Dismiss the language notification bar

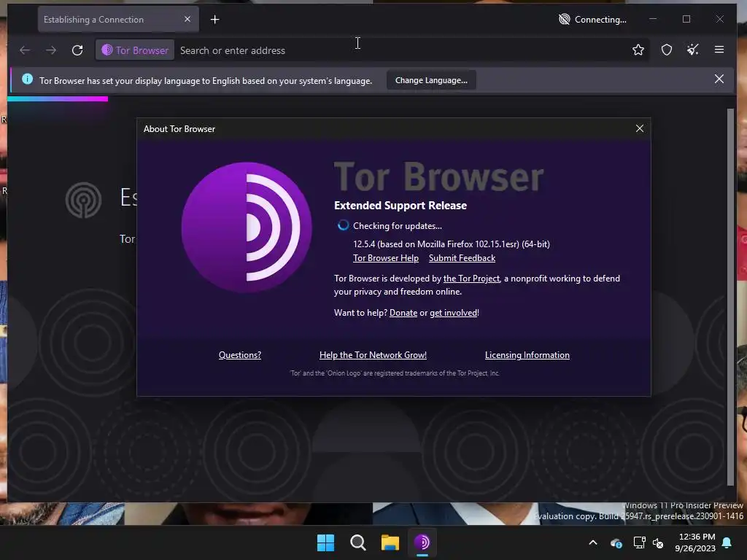click(719, 79)
